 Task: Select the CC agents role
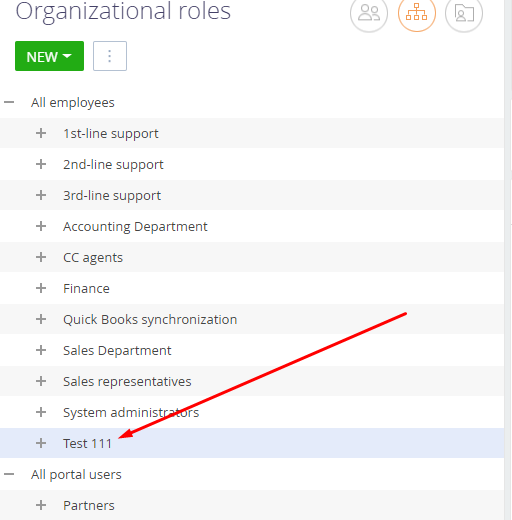93,258
